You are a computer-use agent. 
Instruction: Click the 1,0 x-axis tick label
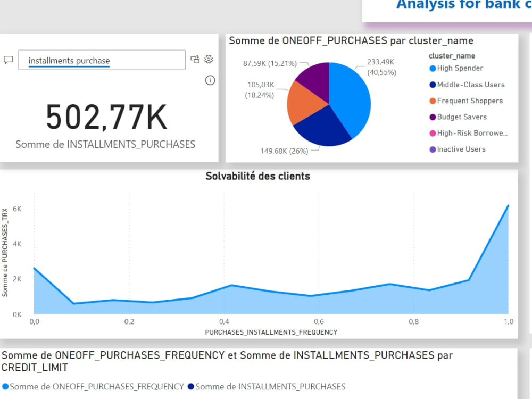pos(509,321)
